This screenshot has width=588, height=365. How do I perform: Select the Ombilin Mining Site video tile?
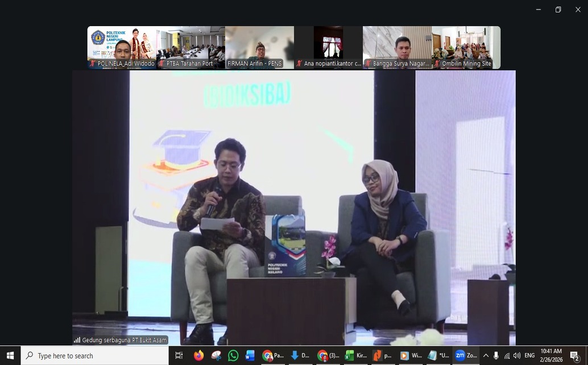[x=466, y=48]
